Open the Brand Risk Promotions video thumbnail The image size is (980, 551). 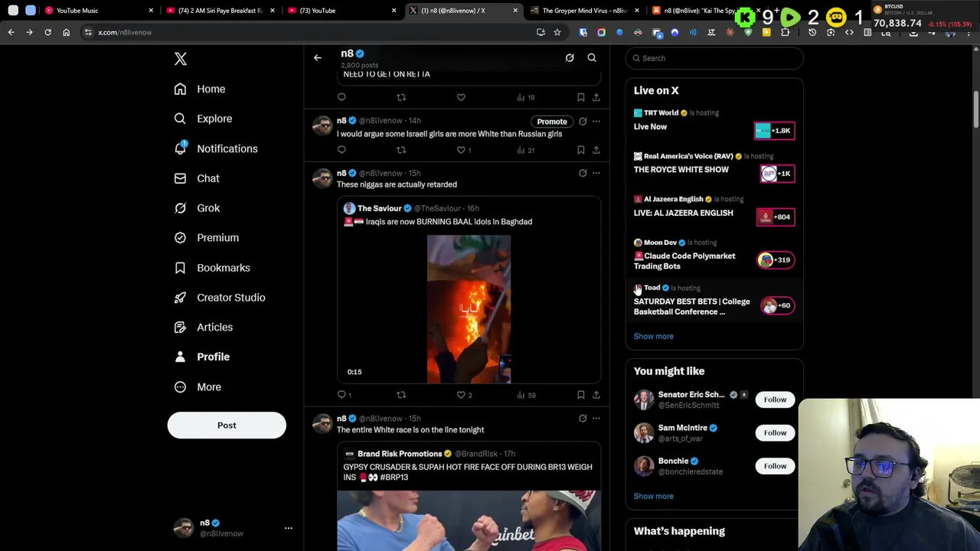click(x=469, y=520)
